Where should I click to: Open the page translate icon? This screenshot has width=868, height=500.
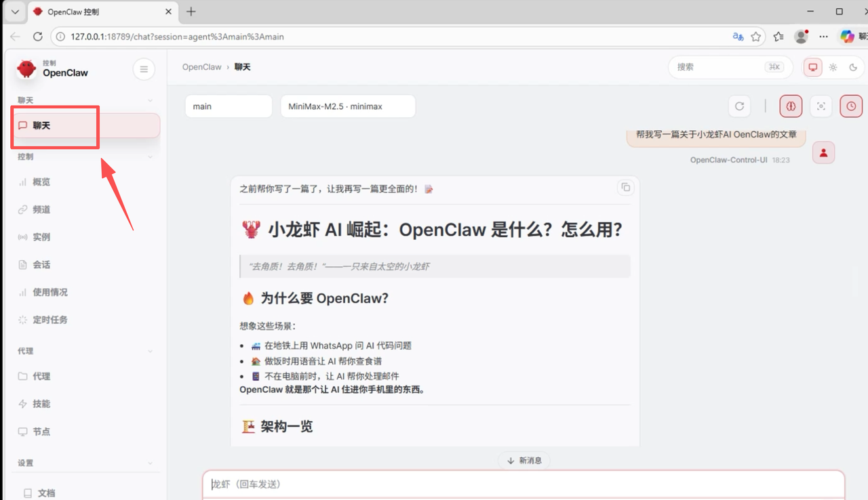click(x=738, y=37)
